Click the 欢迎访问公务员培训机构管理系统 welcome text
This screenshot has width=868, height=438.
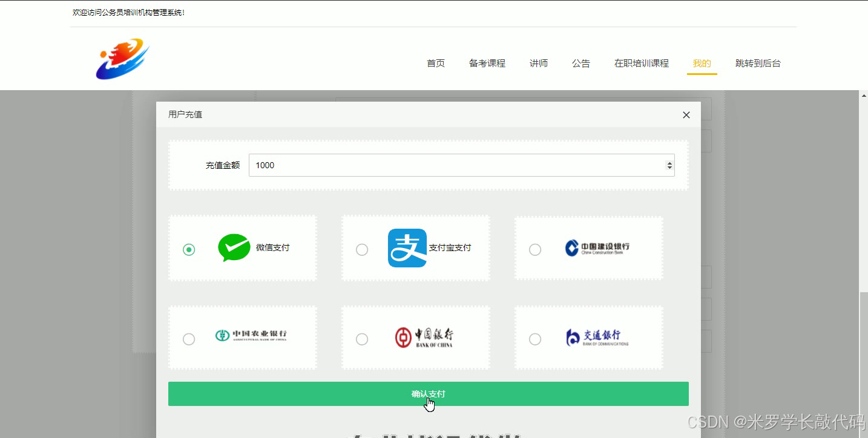[x=128, y=12]
